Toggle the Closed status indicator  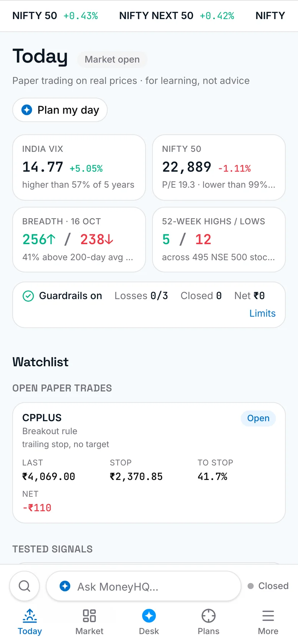click(268, 586)
